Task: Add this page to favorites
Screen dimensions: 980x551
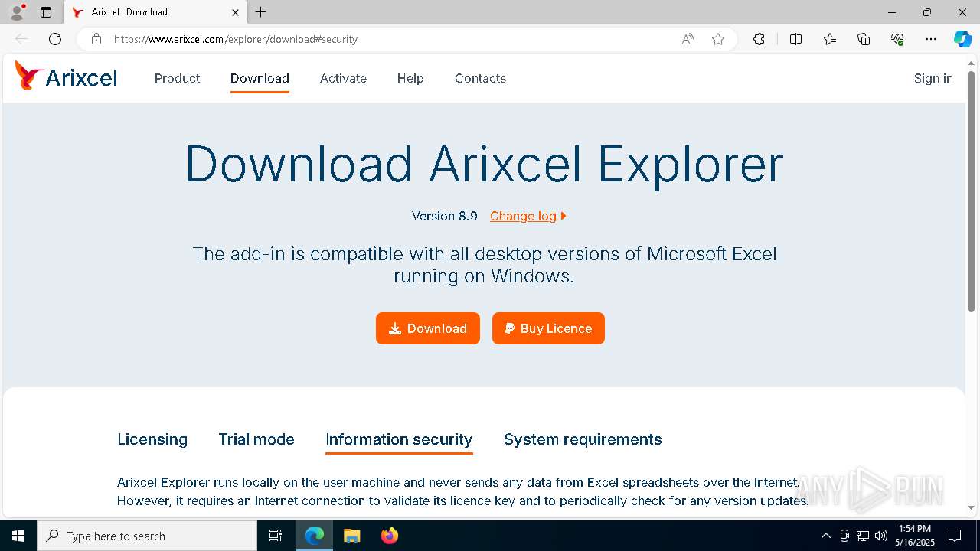Action: coord(718,39)
